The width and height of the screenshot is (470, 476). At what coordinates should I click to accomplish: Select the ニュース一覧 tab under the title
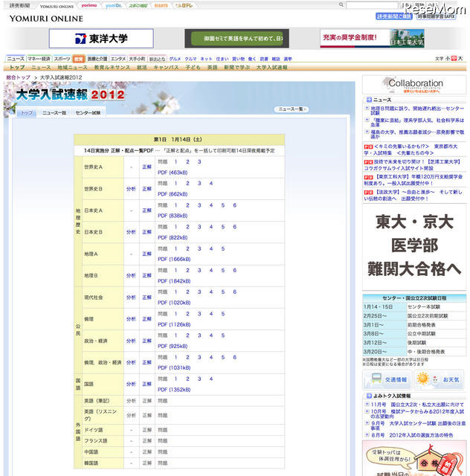54,112
